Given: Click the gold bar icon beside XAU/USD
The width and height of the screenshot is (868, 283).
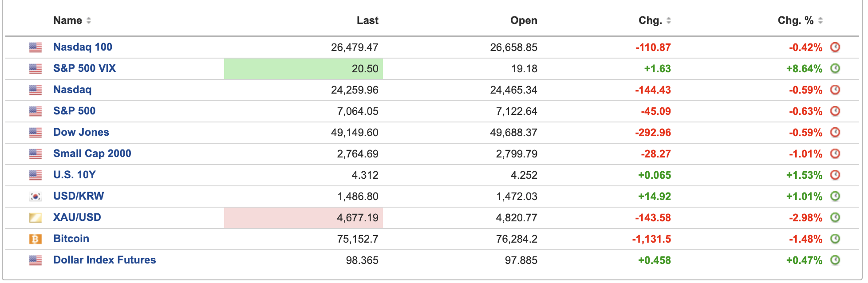Looking at the screenshot, I should point(36,218).
